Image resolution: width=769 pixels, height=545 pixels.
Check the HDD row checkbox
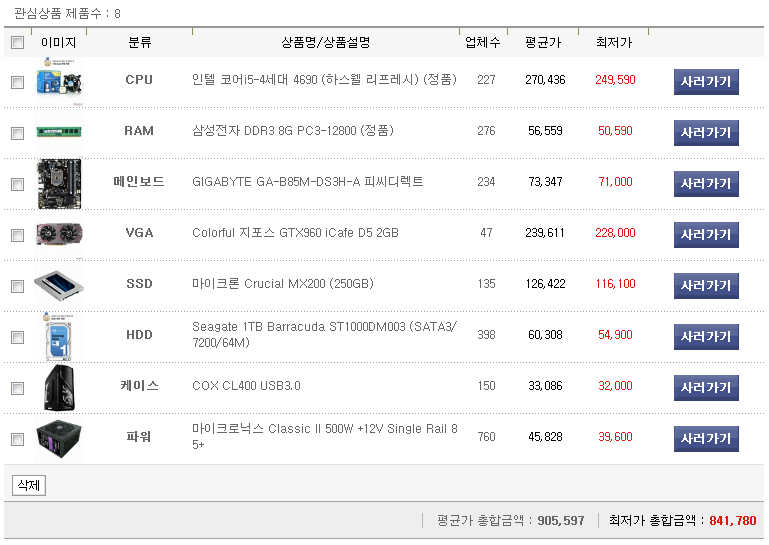click(x=18, y=337)
